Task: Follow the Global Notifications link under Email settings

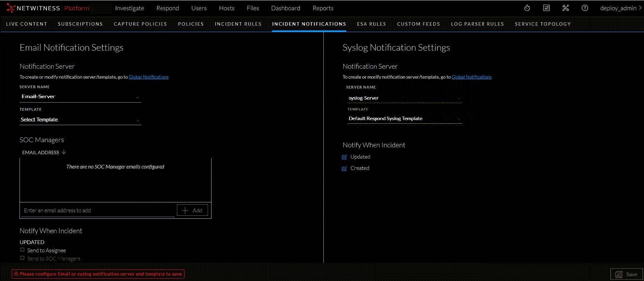Action: pyautogui.click(x=149, y=77)
